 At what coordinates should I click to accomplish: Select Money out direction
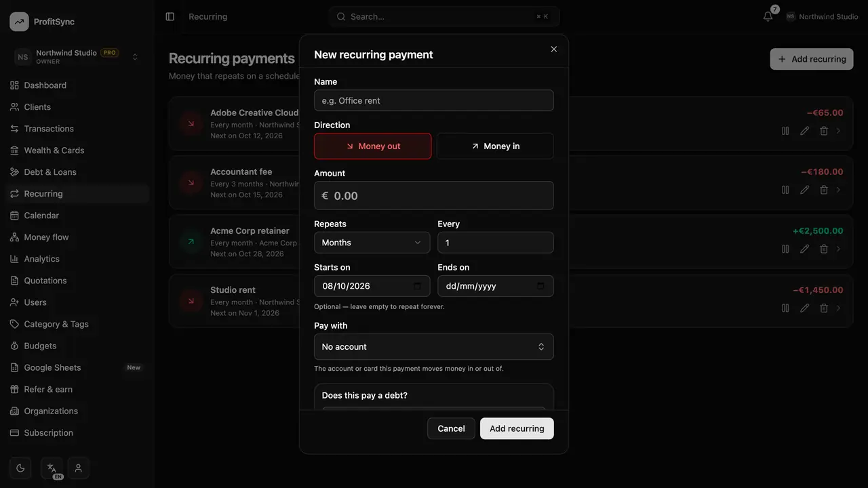(x=372, y=146)
